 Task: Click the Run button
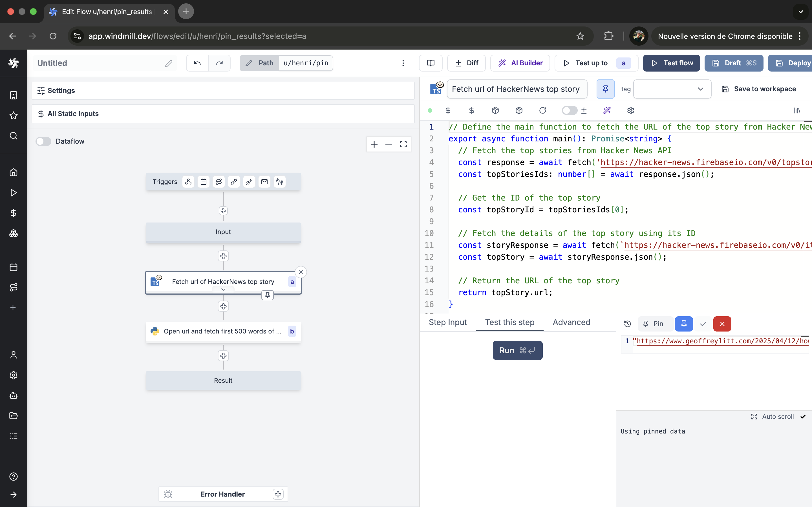(517, 350)
